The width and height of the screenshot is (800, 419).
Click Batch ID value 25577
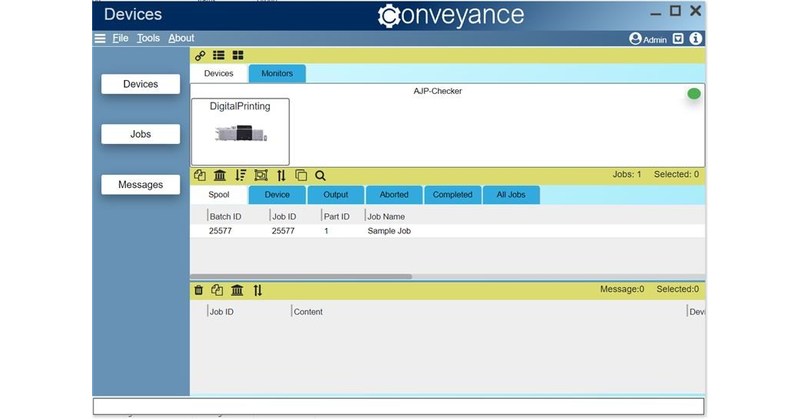click(x=220, y=231)
